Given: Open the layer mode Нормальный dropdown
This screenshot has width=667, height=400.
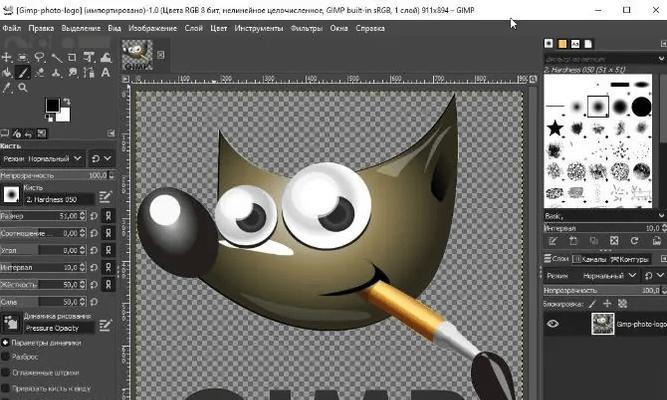Looking at the screenshot, I should coord(590,276).
